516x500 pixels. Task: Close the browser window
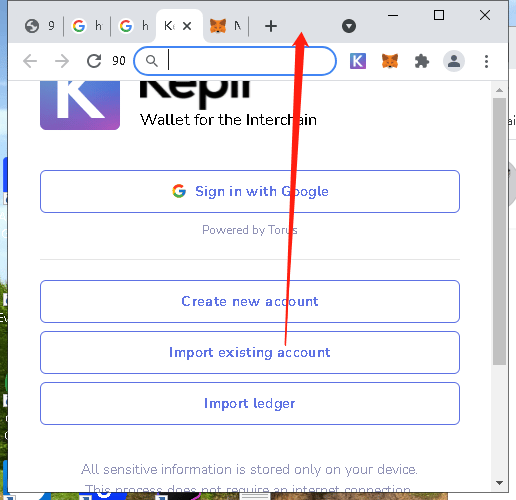pos(485,15)
